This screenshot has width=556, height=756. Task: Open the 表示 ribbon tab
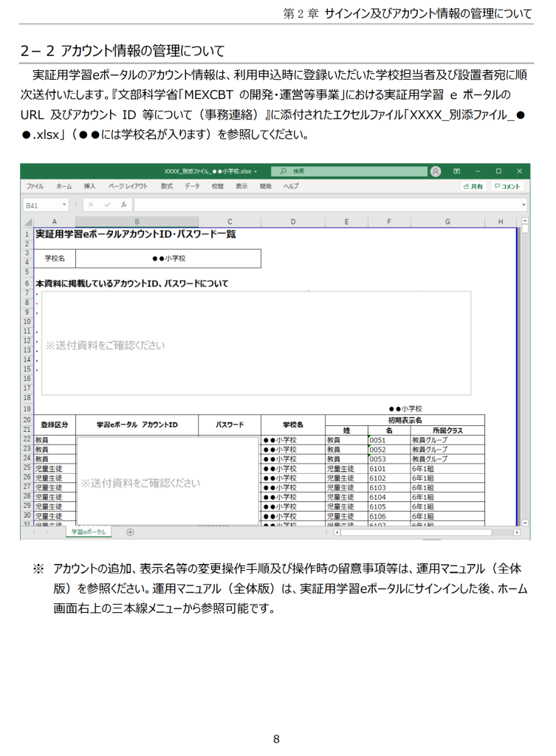click(x=241, y=186)
